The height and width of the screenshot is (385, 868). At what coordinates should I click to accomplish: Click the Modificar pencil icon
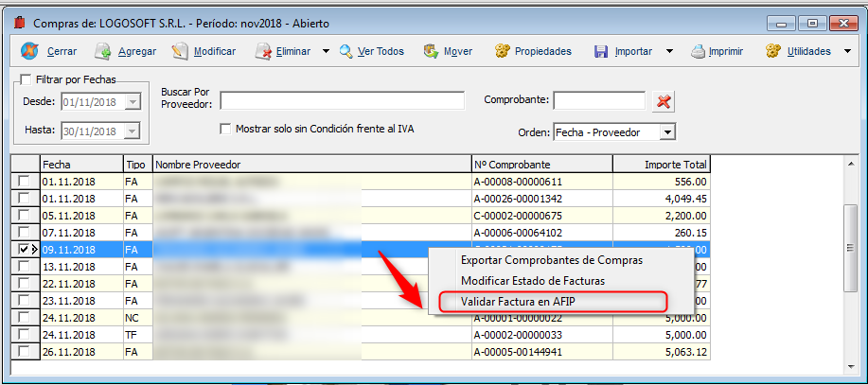[x=180, y=51]
